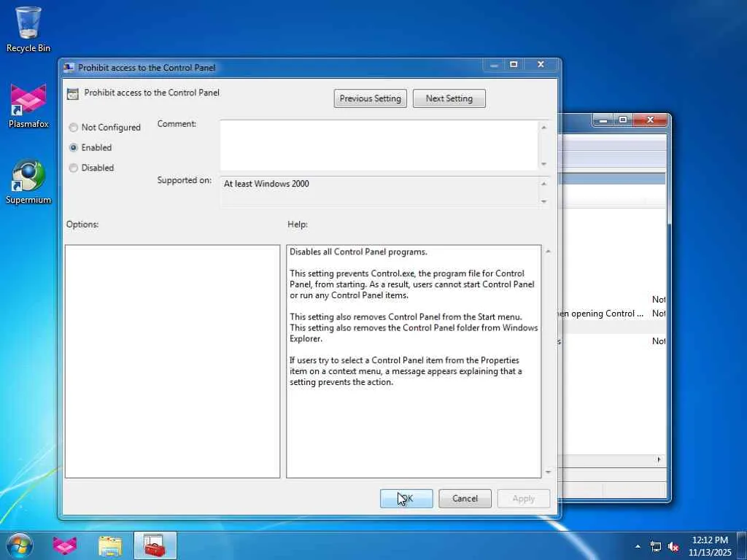Go to Previous Setting
Image resolution: width=747 pixels, height=560 pixels.
pos(370,98)
